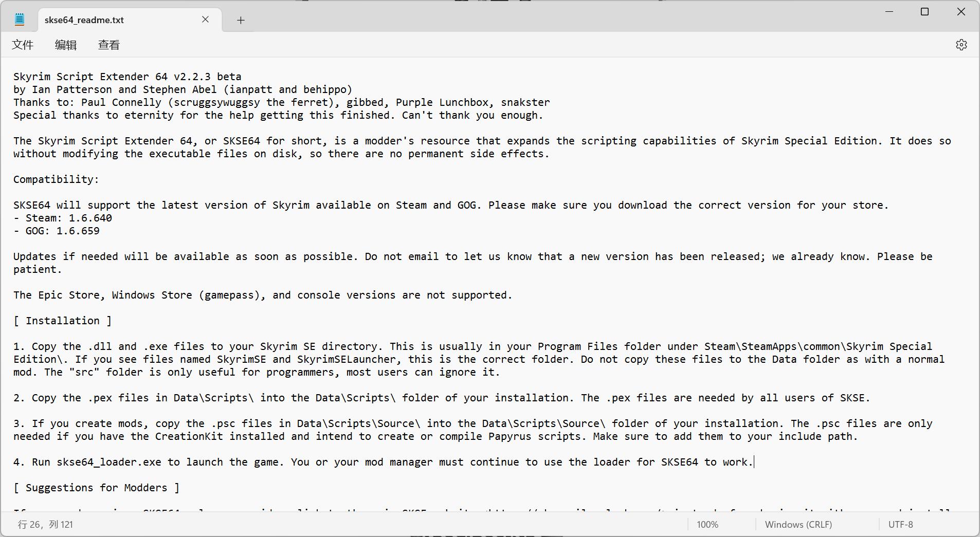This screenshot has width=980, height=537.
Task: Maximize the Notepad window
Action: (924, 11)
